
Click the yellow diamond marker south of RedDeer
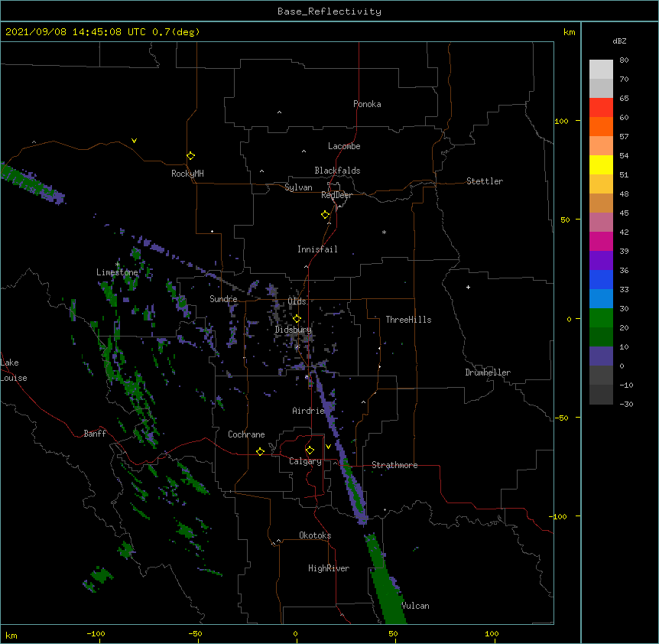[325, 215]
